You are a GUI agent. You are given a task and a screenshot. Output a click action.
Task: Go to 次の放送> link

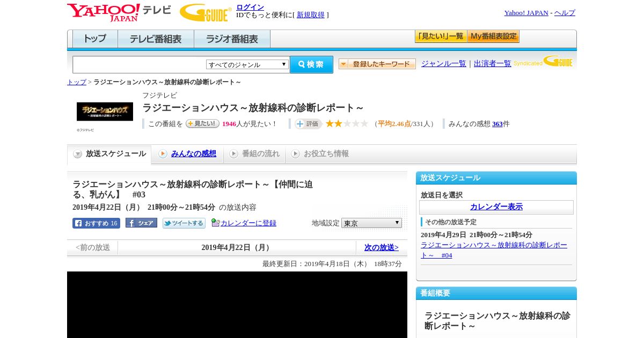pos(382,248)
